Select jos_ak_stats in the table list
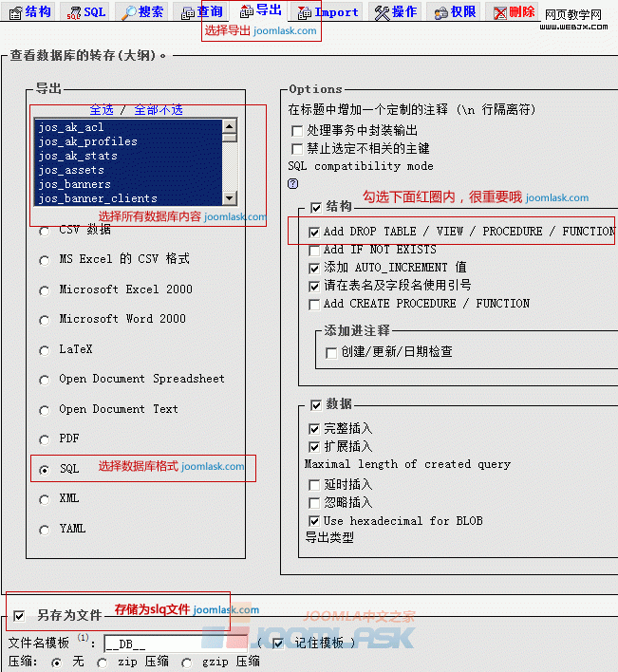Screen dimensions: 618x672 click(x=128, y=156)
